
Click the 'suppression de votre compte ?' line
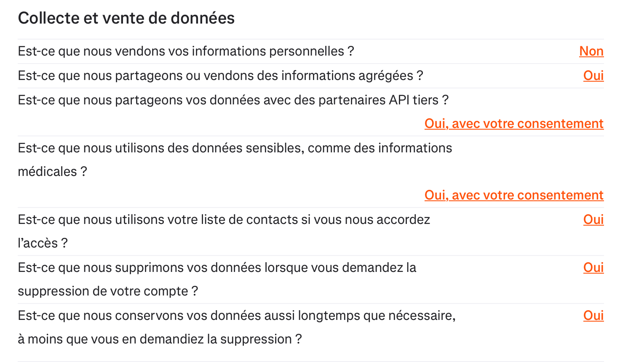point(108,291)
